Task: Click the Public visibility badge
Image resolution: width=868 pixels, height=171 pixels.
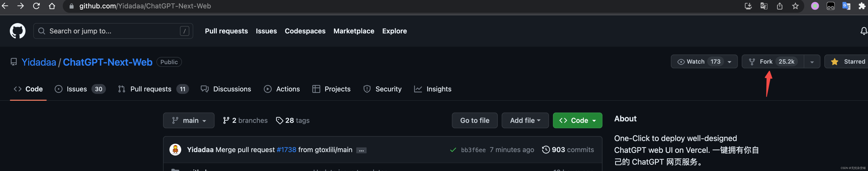Action: point(169,62)
